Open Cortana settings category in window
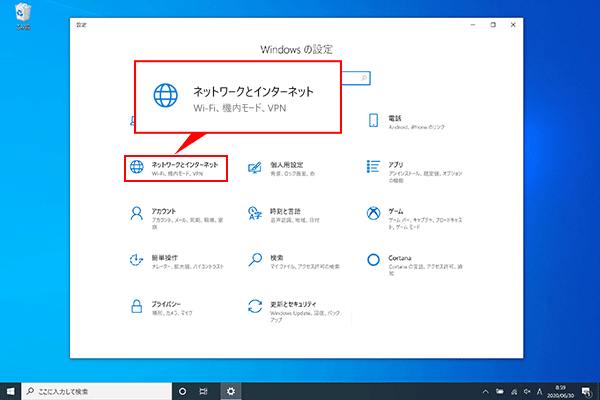This screenshot has height=400, width=600. coord(405,261)
